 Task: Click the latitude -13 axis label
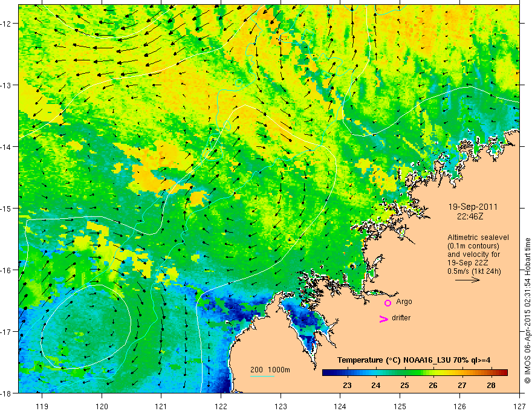pyautogui.click(x=7, y=85)
